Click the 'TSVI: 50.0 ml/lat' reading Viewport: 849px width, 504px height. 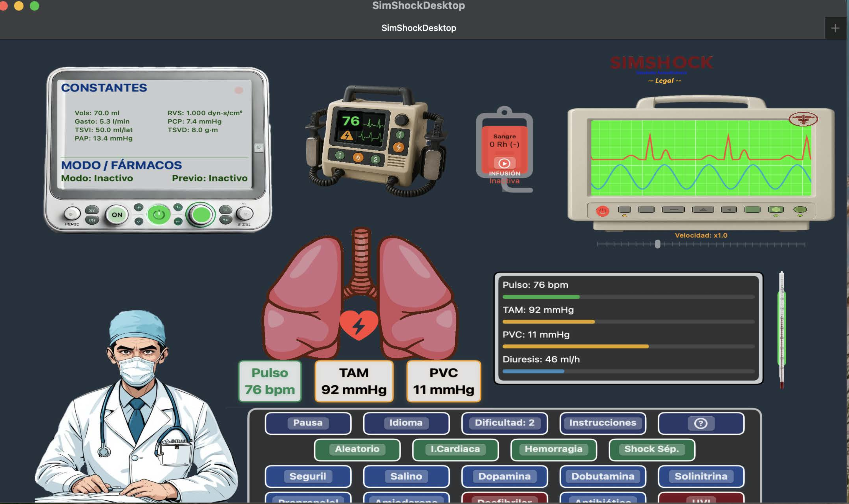[x=103, y=130]
